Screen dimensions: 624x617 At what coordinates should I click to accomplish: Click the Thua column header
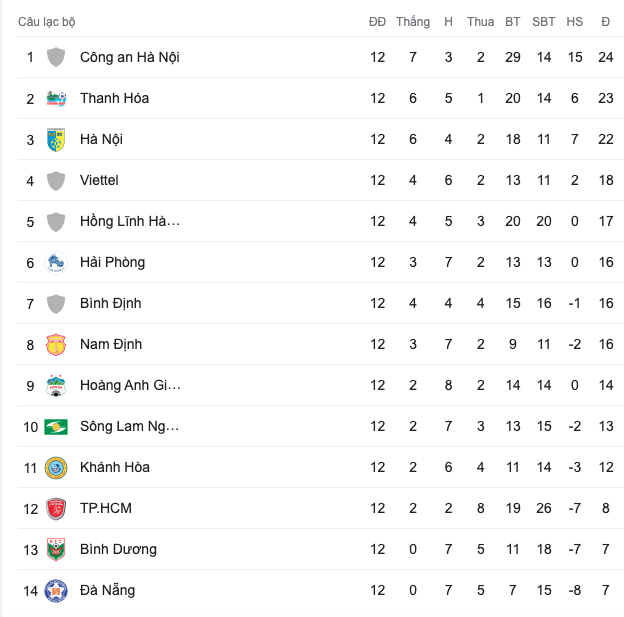[481, 21]
